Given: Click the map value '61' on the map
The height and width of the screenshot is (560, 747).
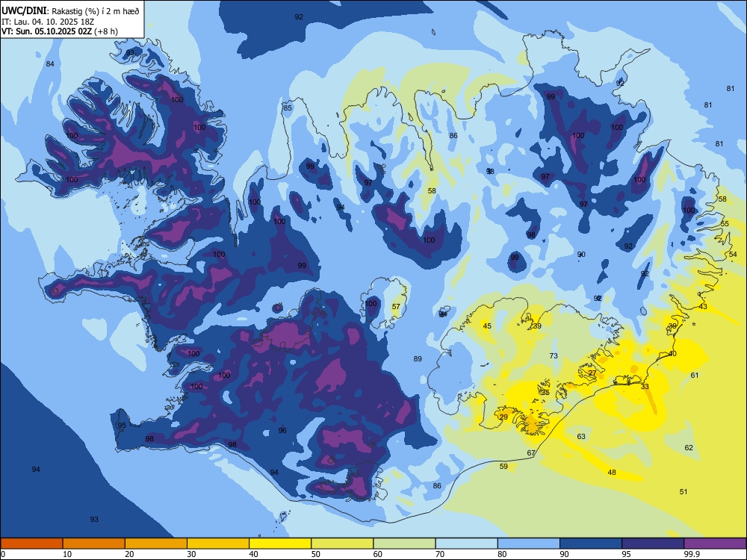Looking at the screenshot, I should point(695,376).
